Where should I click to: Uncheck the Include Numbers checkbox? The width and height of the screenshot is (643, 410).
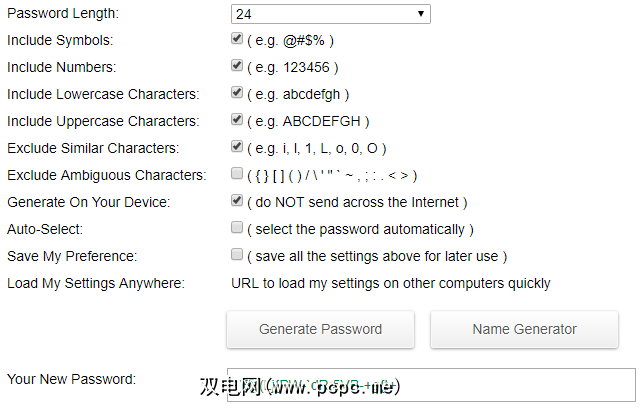click(x=237, y=66)
